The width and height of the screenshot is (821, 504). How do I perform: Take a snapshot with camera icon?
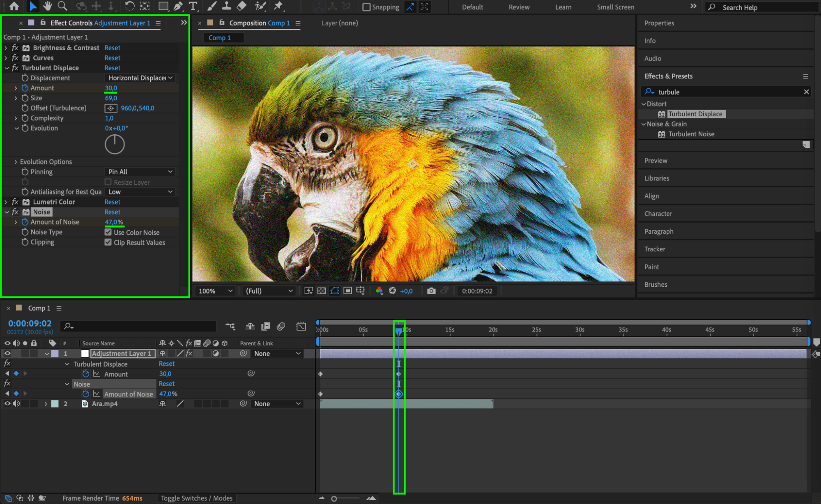431,291
